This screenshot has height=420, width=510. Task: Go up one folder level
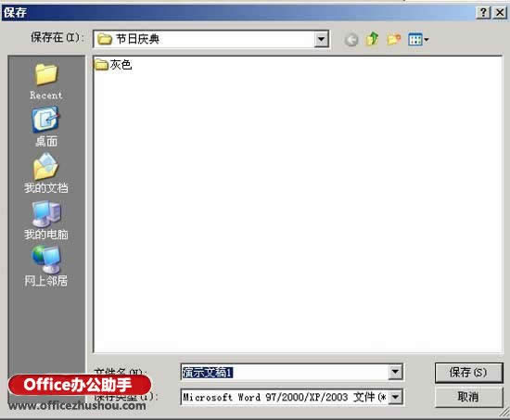click(x=372, y=39)
